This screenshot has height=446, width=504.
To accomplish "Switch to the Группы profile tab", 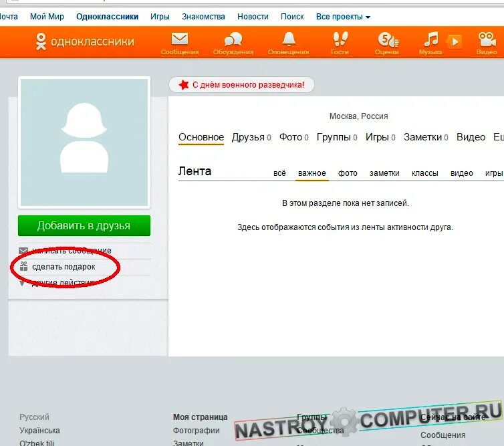I will tap(337, 137).
